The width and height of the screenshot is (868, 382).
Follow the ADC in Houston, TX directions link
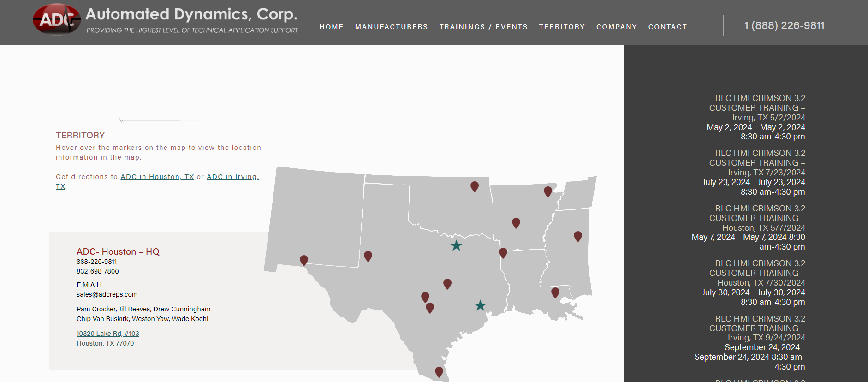(157, 177)
